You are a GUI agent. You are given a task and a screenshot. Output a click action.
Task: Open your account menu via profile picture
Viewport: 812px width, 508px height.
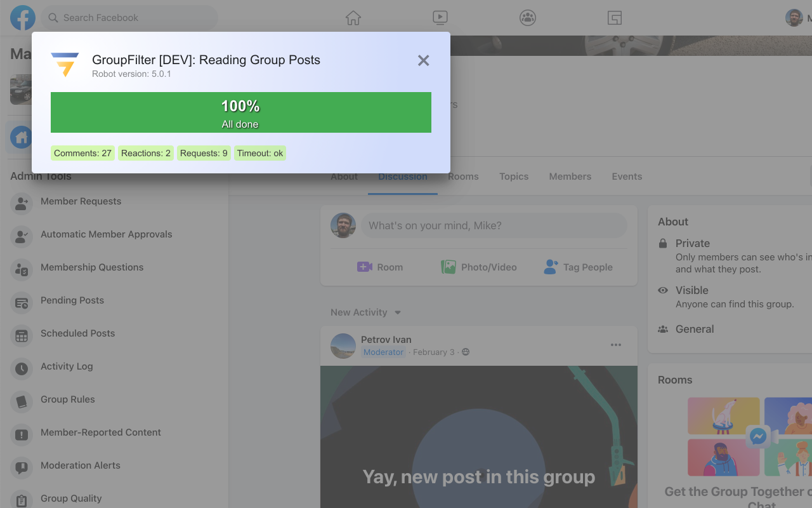coord(795,17)
